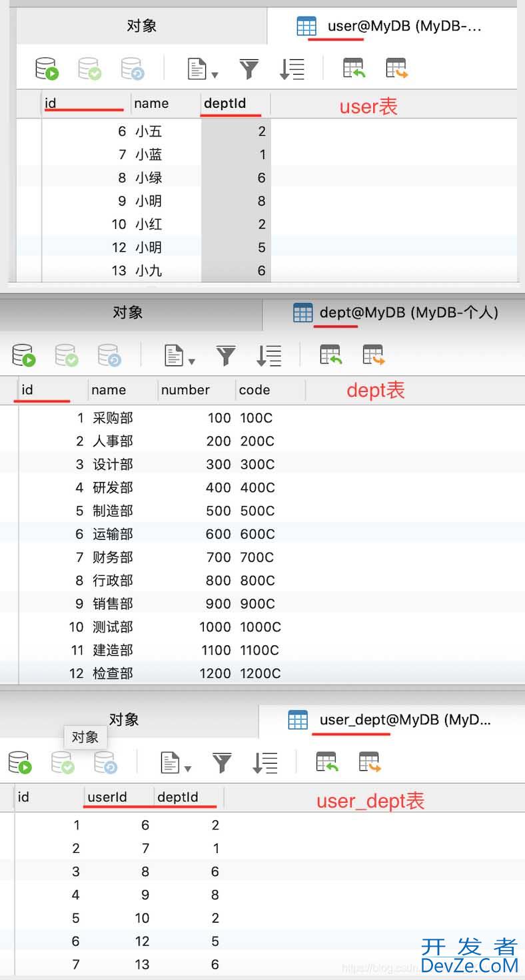This screenshot has width=525, height=980.
Task: Click code column header in dept table
Action: tap(270, 390)
